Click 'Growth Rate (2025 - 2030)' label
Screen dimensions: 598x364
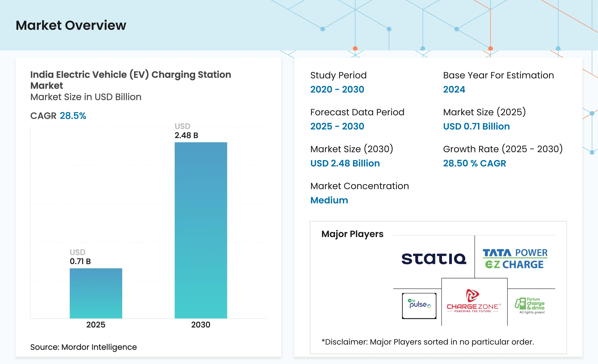tap(503, 149)
